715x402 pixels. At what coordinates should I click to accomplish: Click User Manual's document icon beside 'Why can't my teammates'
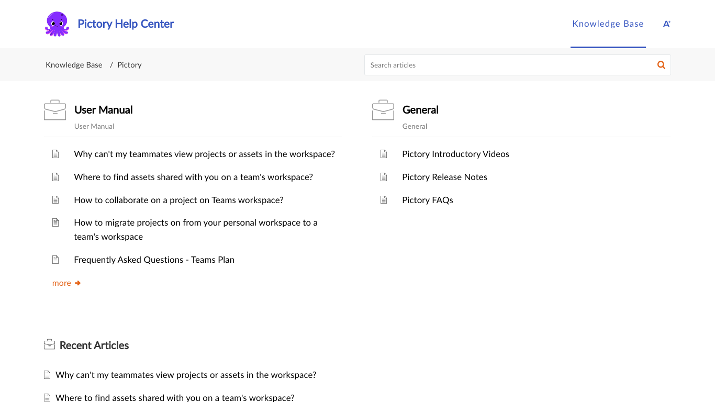55,154
